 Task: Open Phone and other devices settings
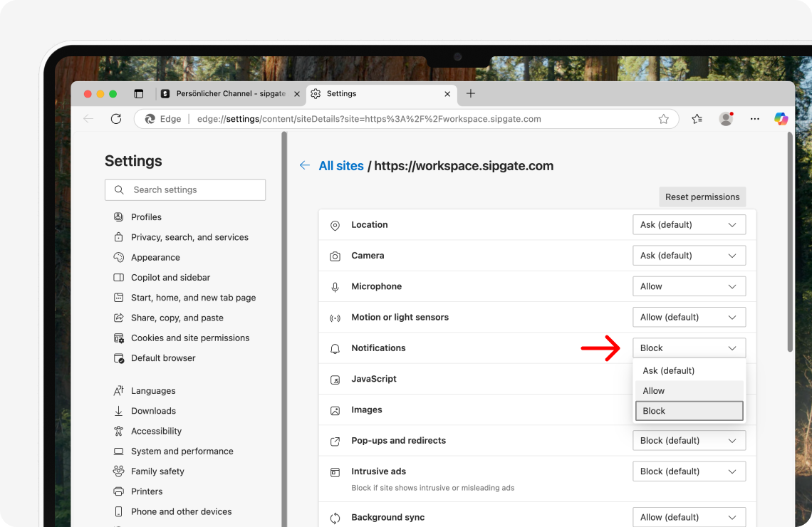[172, 512]
